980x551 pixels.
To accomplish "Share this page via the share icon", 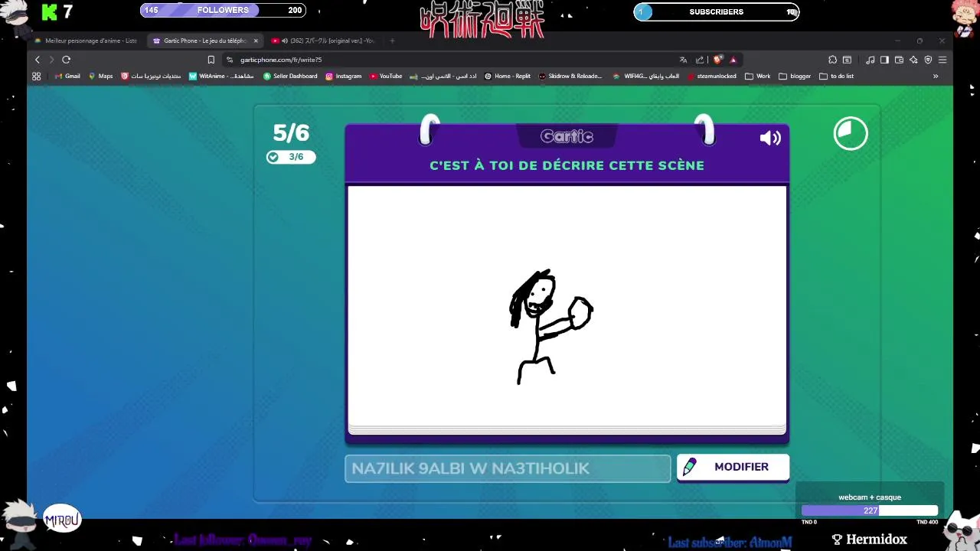I will [700, 60].
